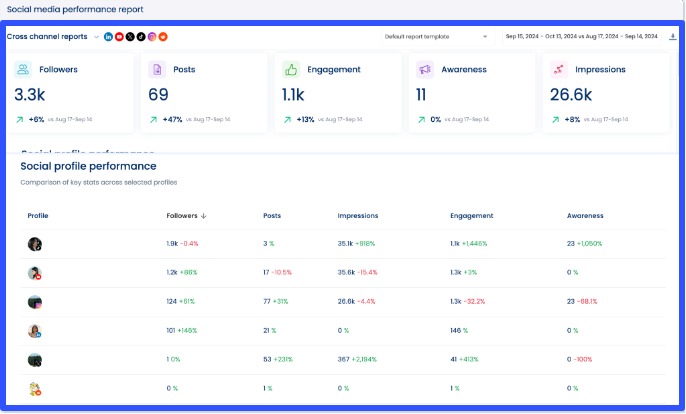Click the Instagram channel icon
686x414 pixels.
click(x=152, y=37)
